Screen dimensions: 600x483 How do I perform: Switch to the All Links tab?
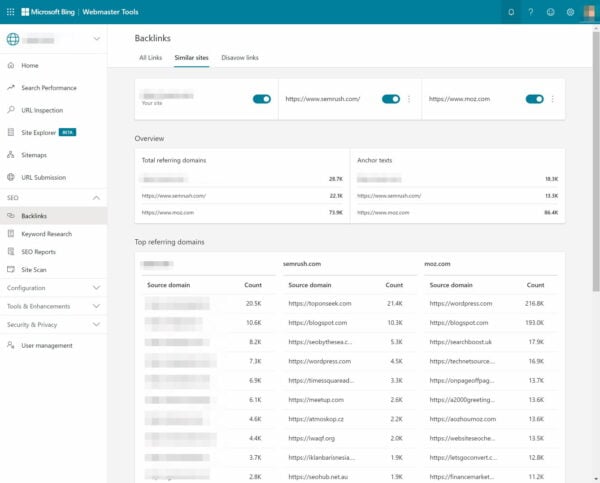click(x=149, y=58)
